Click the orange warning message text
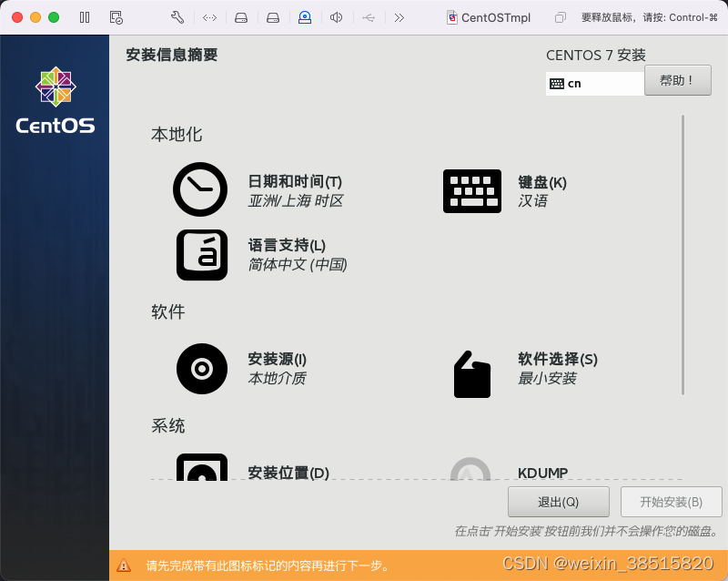The width and height of the screenshot is (728, 581). (x=268, y=566)
